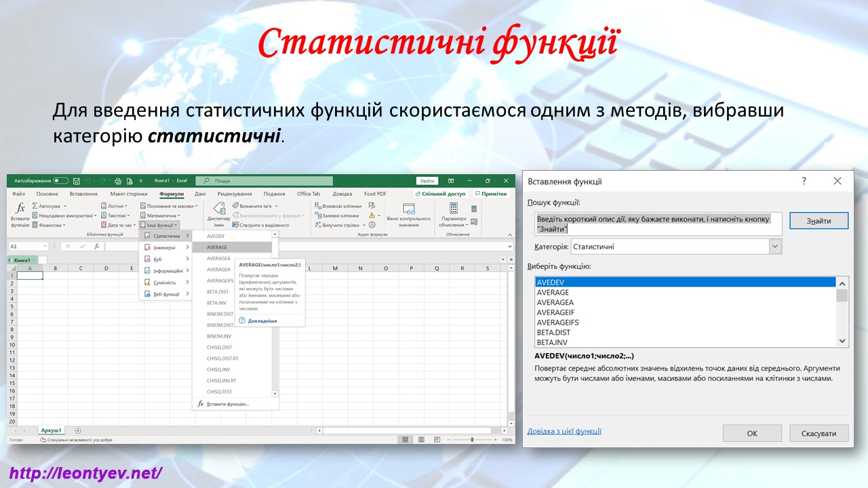Image resolution: width=868 pixels, height=488 pixels.
Task: Click the Error Checking warning icon
Action: pos(371,215)
